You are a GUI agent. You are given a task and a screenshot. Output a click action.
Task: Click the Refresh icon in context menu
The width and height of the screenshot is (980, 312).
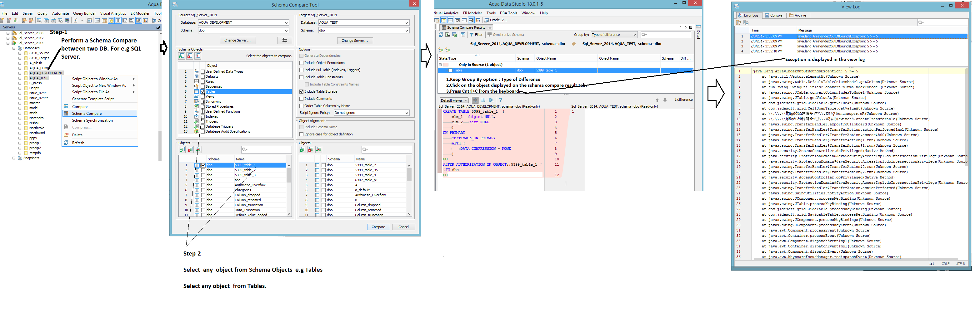tap(66, 143)
